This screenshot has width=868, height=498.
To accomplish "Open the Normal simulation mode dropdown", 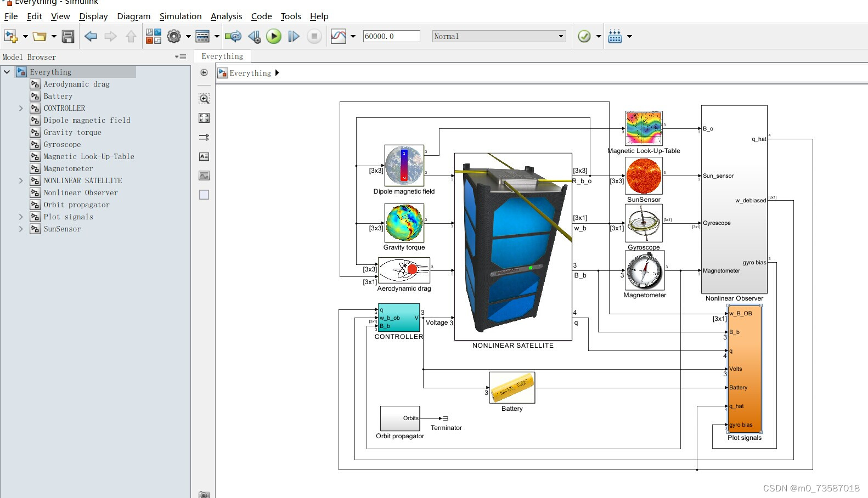I will pyautogui.click(x=499, y=36).
